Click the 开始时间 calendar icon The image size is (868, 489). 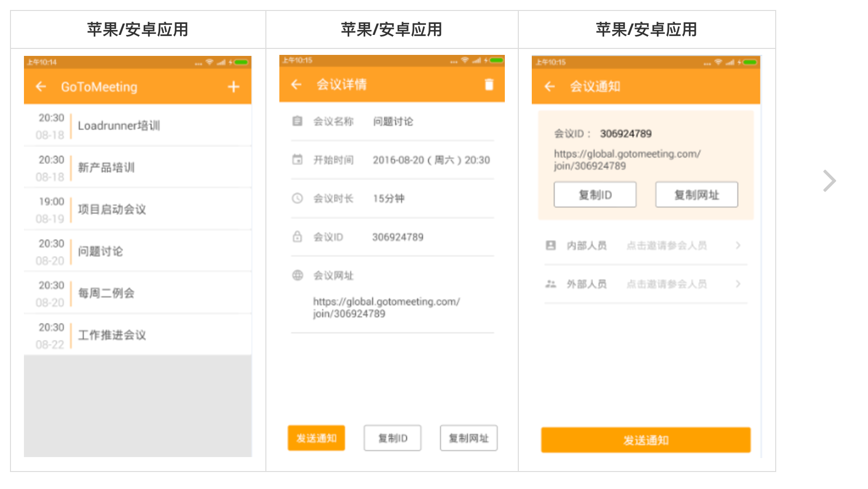[x=297, y=160]
